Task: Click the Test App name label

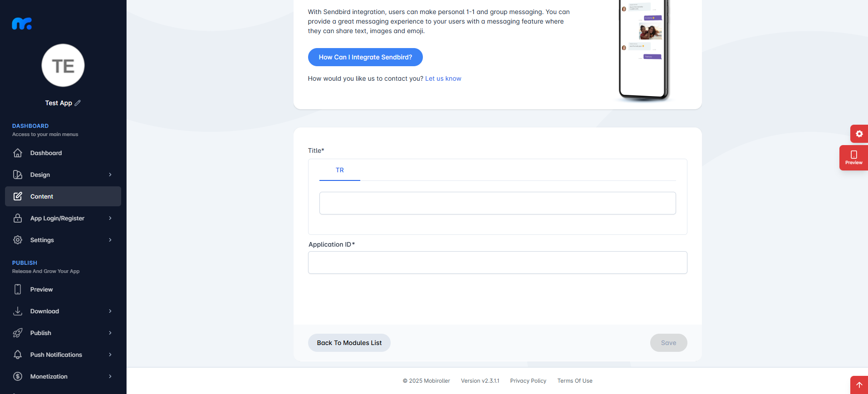Action: [x=59, y=103]
